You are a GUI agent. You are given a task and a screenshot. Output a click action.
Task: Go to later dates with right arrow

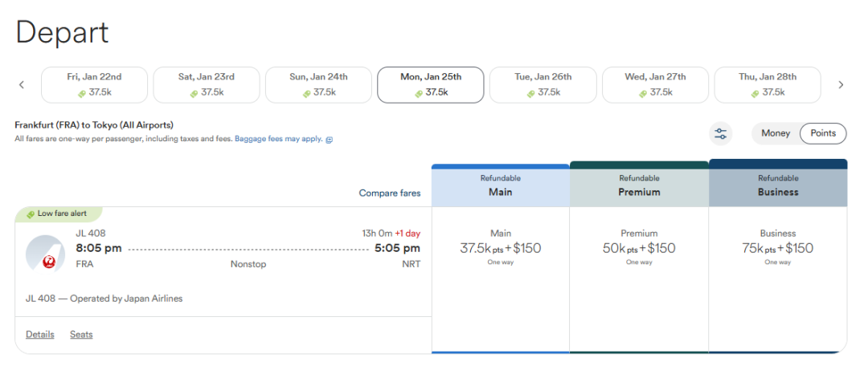(841, 84)
